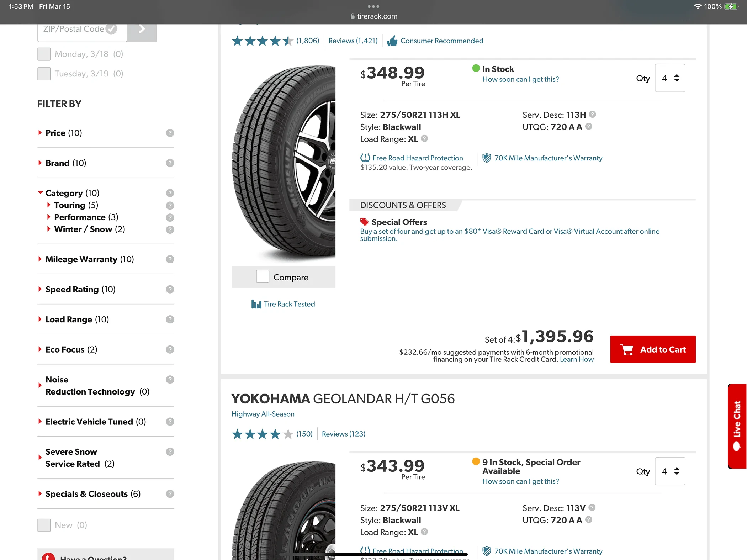The width and height of the screenshot is (747, 560).
Task: Click the help icon next to Performance
Action: (170, 217)
